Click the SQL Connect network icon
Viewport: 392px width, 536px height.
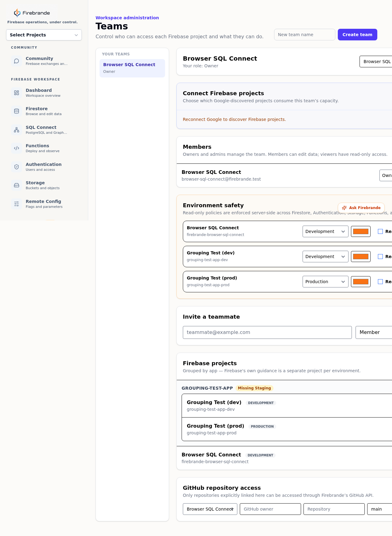coord(17,130)
